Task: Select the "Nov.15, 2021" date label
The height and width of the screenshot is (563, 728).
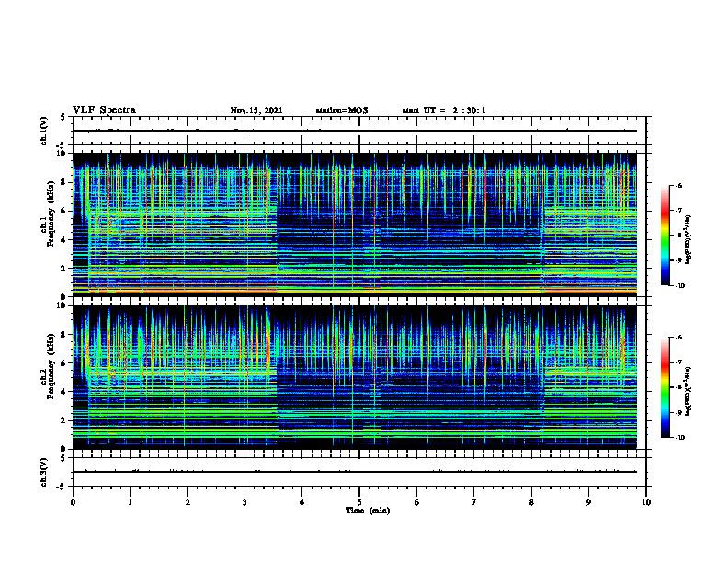Action: [x=256, y=110]
